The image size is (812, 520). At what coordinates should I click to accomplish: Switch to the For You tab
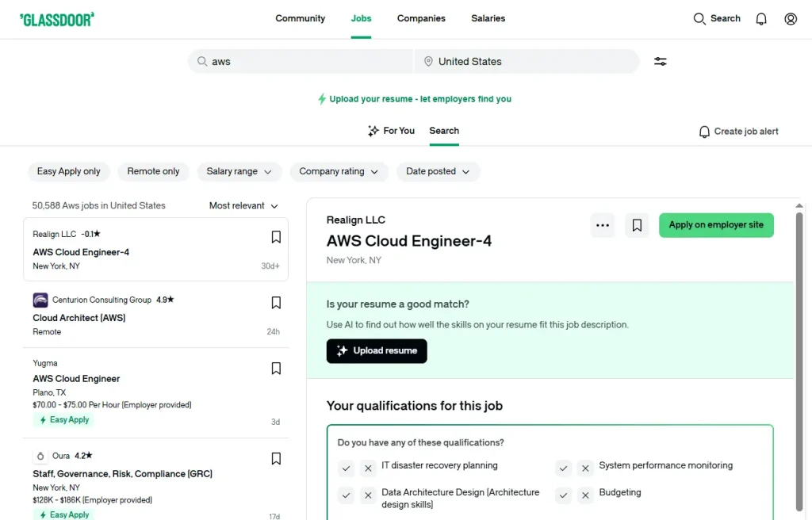click(x=392, y=131)
